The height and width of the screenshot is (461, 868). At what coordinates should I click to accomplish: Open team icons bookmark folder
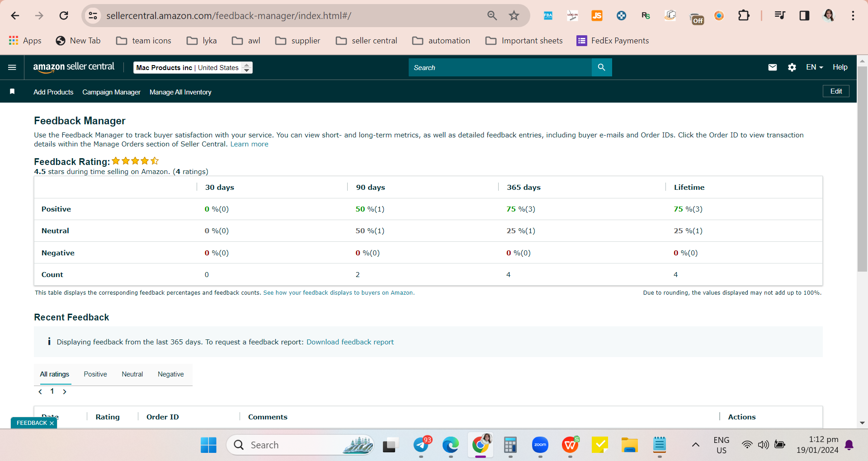pyautogui.click(x=144, y=41)
